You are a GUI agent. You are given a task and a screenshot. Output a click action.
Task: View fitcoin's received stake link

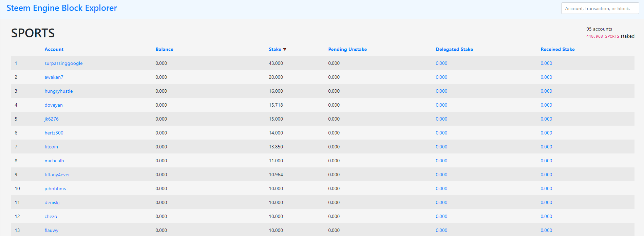pyautogui.click(x=546, y=147)
